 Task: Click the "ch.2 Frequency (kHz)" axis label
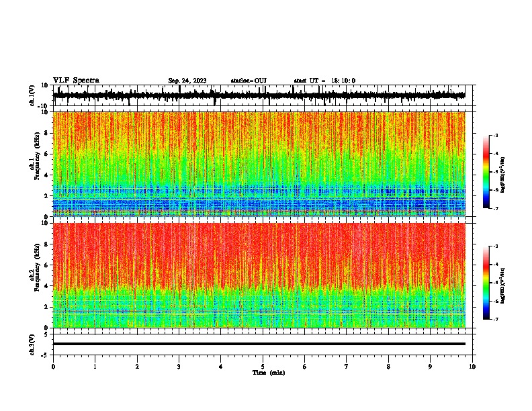(x=35, y=267)
